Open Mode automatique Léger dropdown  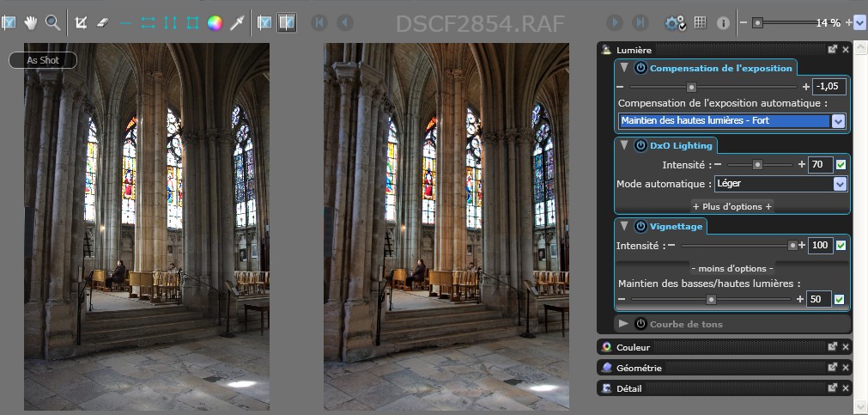coord(841,184)
